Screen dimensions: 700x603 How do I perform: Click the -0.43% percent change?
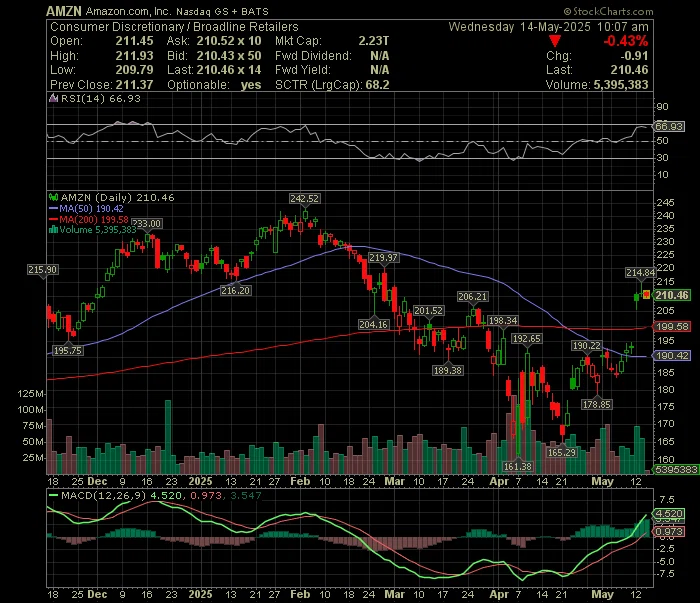[x=625, y=41]
